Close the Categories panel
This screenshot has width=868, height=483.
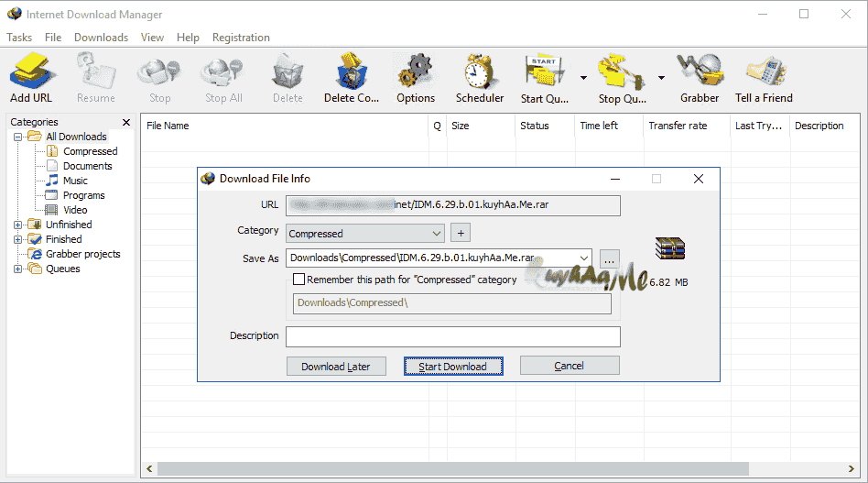[126, 122]
